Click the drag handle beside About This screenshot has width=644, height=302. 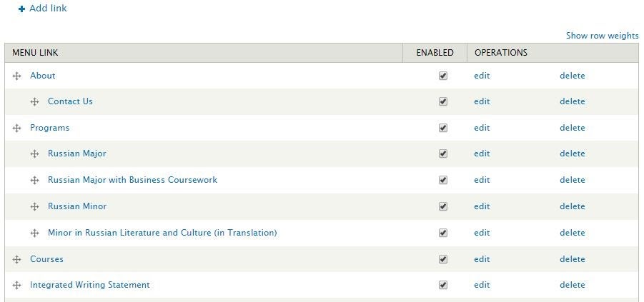(16, 76)
